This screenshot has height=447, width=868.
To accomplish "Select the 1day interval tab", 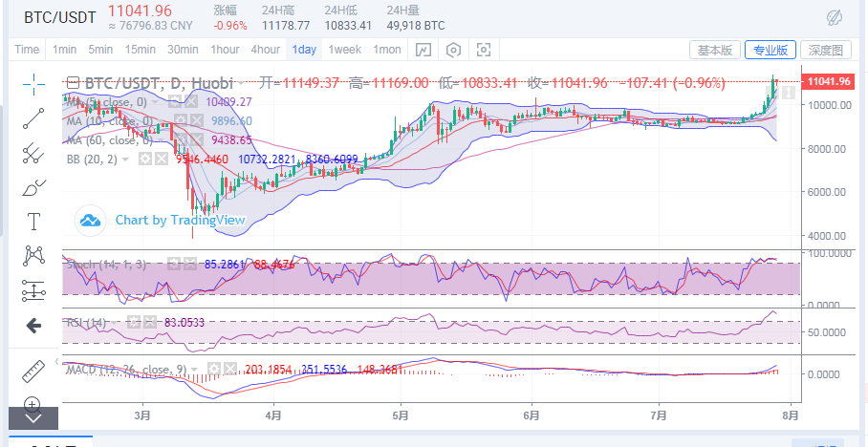I will 304,50.
